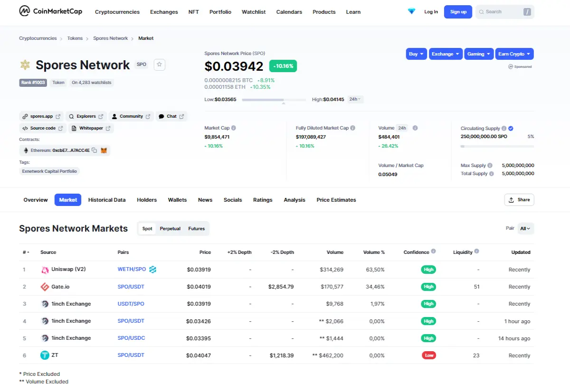Click the Search input field

coord(504,12)
